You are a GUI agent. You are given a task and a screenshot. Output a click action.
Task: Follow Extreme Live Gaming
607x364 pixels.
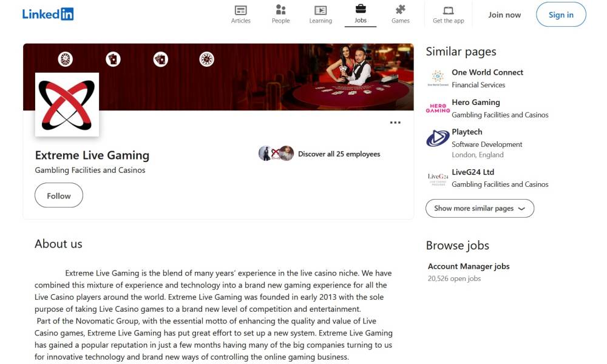59,195
